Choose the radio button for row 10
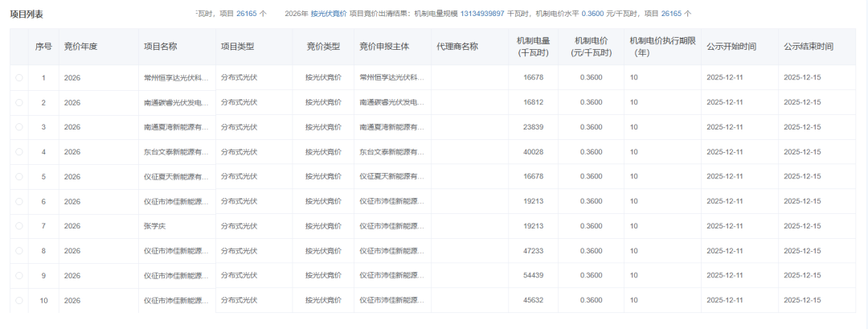The image size is (868, 329). (19, 301)
